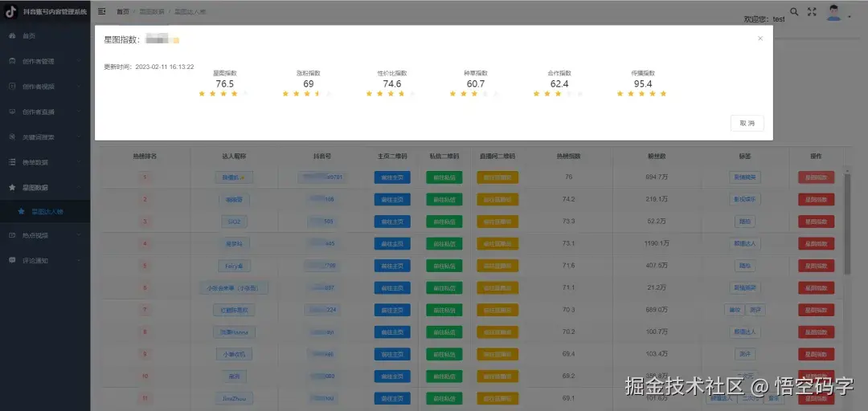Viewport: 868px width, 411px height.
Task: Click the star icon beside 星图数据
Action: [12, 188]
